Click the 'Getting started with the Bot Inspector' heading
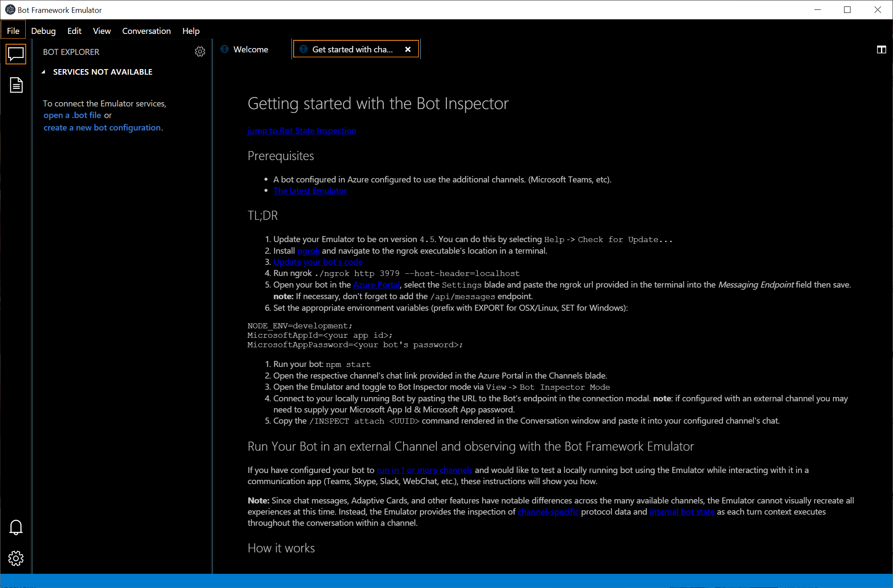The image size is (893, 588). pos(378,103)
